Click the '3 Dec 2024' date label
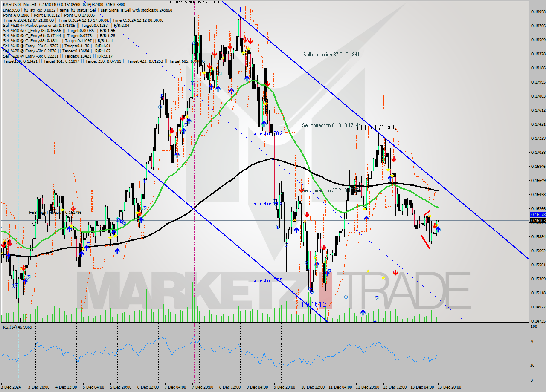 pos(11,387)
